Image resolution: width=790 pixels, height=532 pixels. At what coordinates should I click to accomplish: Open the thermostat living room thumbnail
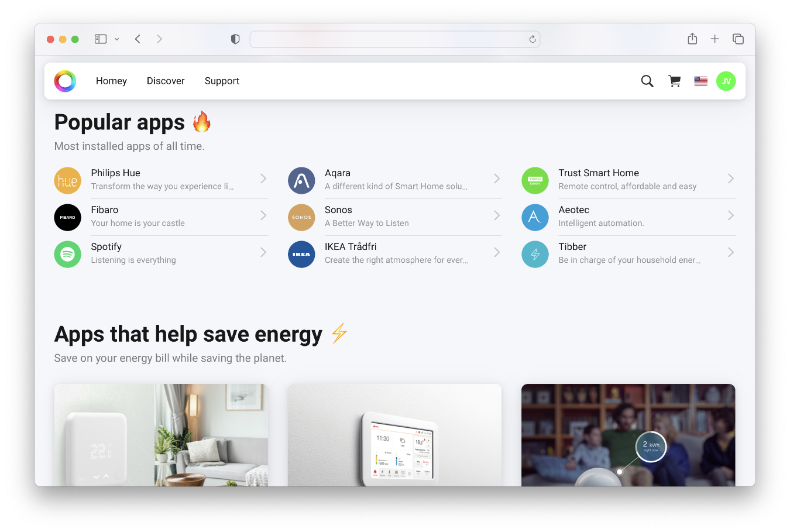[x=161, y=435]
